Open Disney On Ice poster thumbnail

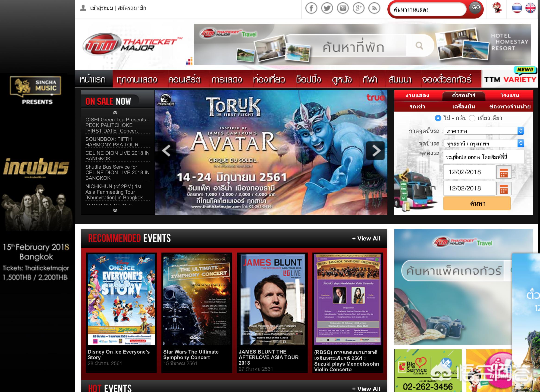[121, 300]
